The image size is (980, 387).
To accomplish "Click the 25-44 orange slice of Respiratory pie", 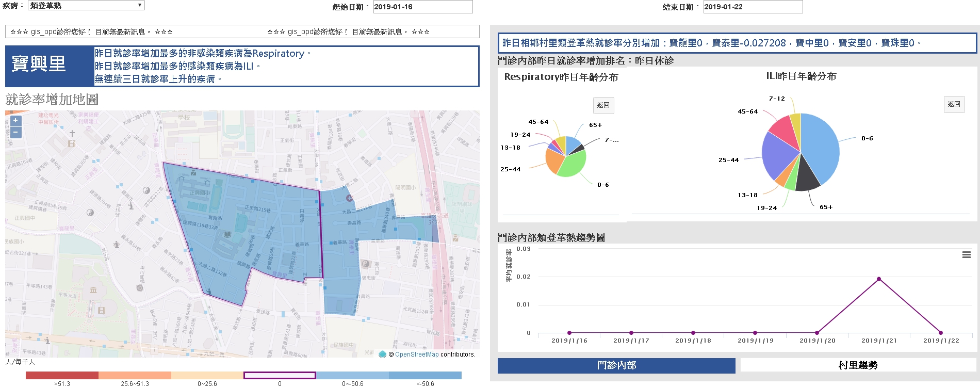I will pos(554,162).
